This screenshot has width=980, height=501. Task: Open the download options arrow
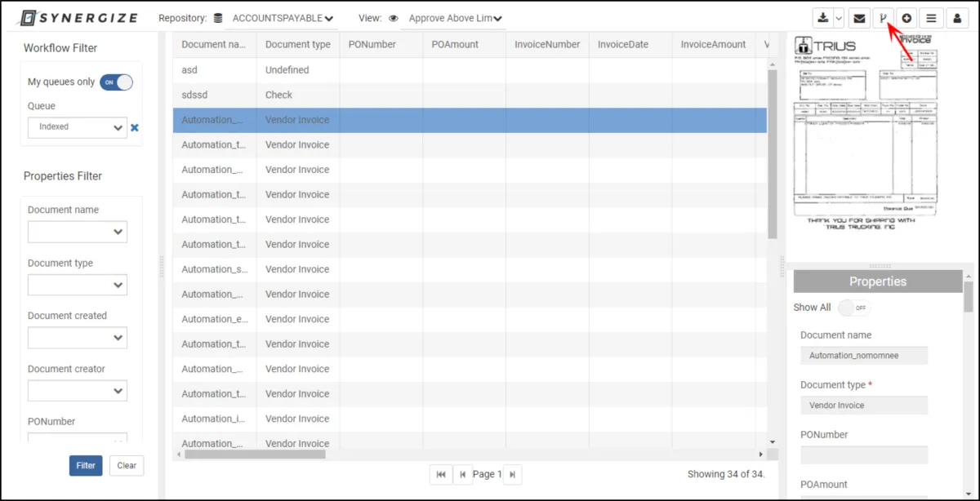(839, 18)
